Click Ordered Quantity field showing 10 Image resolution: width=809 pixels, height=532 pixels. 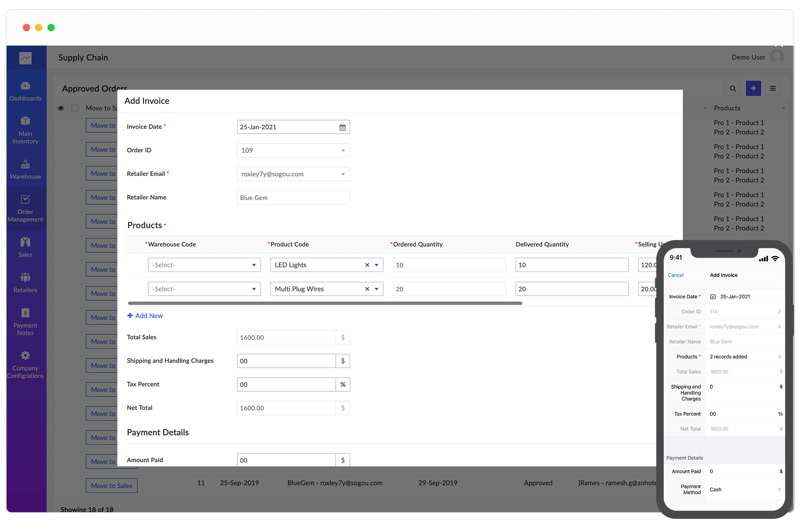pyautogui.click(x=449, y=265)
